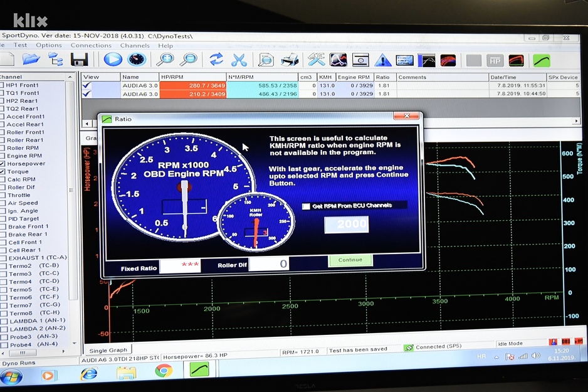Screen dimensions: 588x392
Task: Check Get RPM From ECU Channels
Action: click(x=307, y=206)
